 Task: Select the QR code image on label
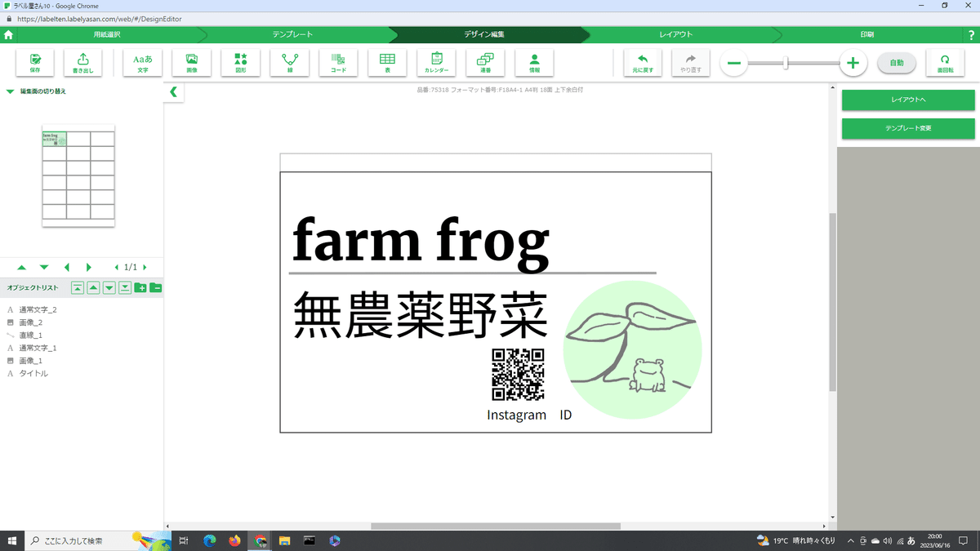[518, 374]
